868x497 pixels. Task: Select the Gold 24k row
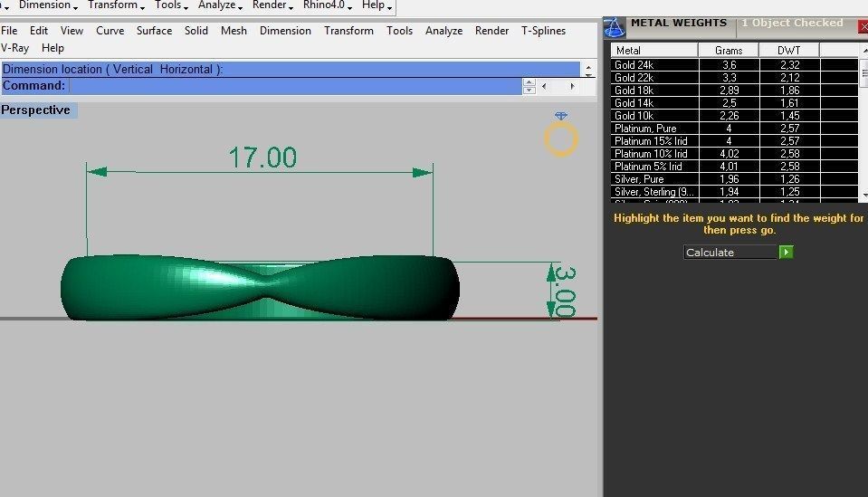735,65
